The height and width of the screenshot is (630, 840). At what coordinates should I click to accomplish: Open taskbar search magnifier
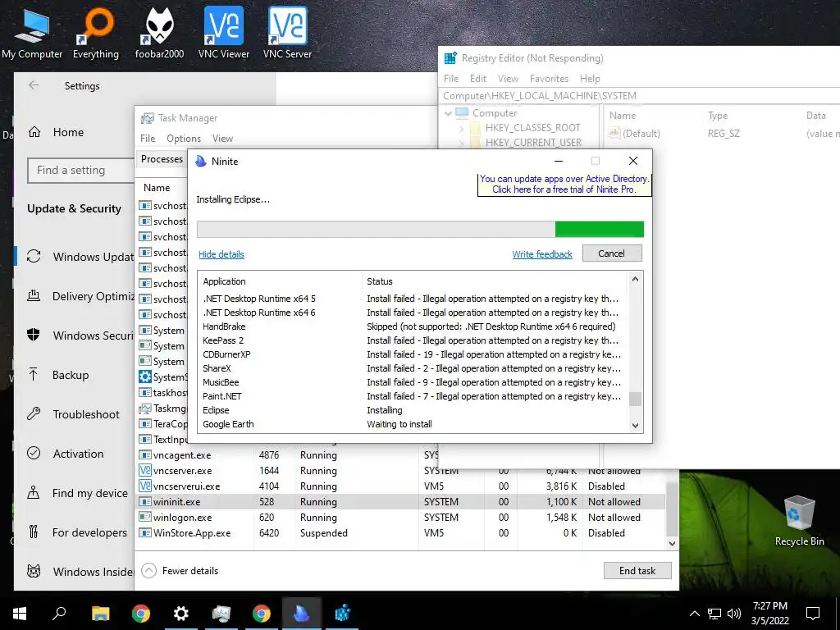pyautogui.click(x=59, y=614)
